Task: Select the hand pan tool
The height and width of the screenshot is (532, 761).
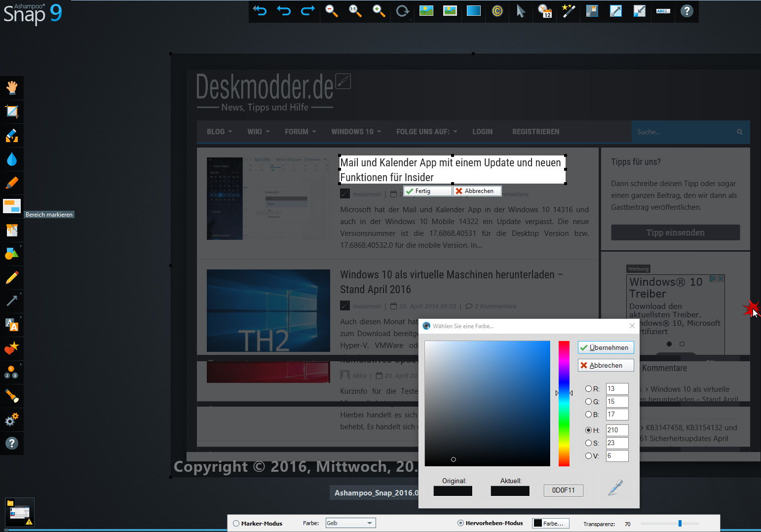Action: pyautogui.click(x=12, y=88)
